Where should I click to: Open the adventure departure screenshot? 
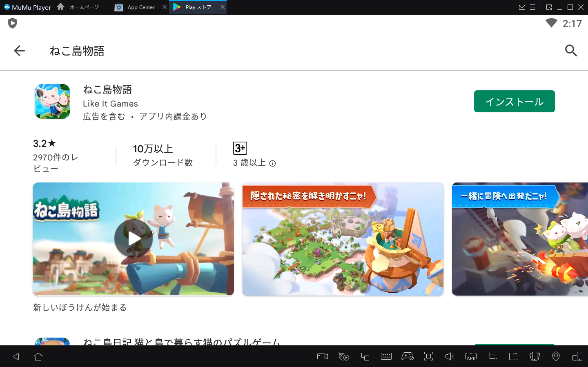click(x=520, y=239)
